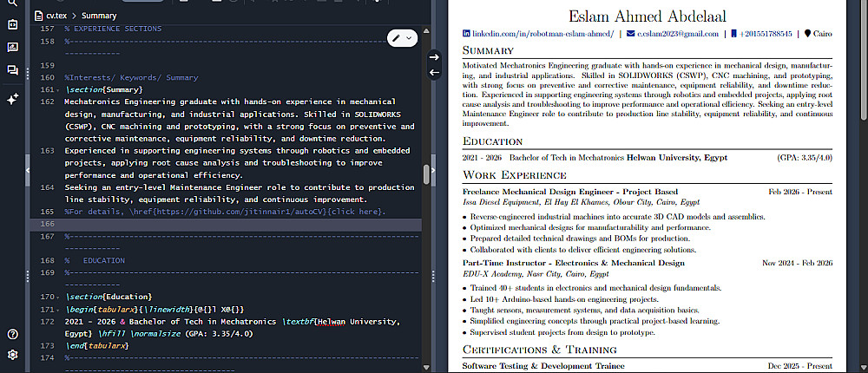Click 'Feb 2026 - Present' date in PDF
868x373 pixels.
click(x=800, y=192)
